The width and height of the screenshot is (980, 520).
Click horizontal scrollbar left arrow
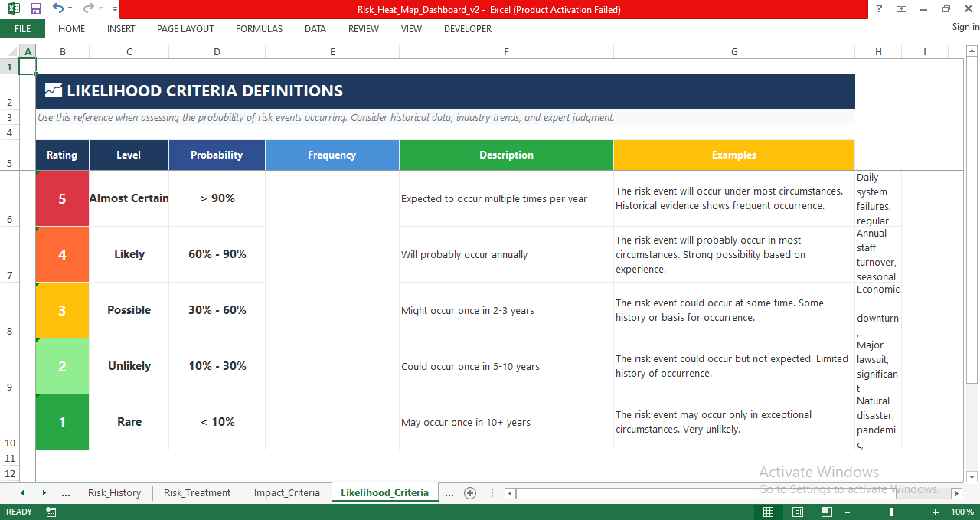(x=511, y=493)
